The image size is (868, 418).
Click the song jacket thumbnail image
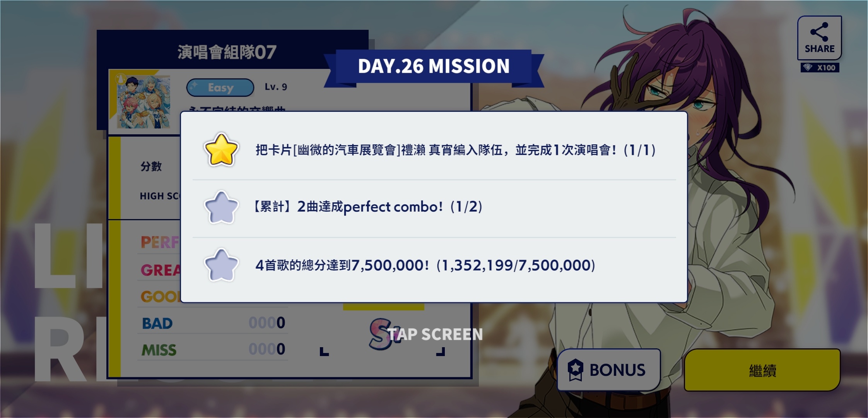[x=143, y=102]
